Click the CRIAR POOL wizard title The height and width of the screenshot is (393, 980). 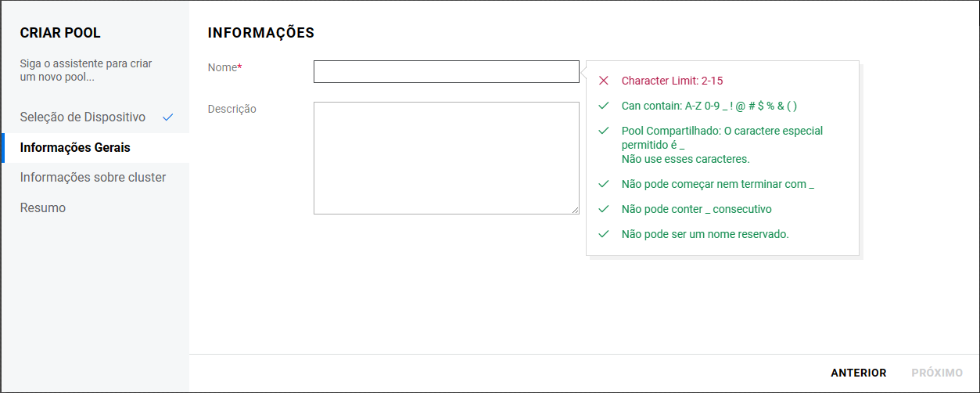click(60, 33)
